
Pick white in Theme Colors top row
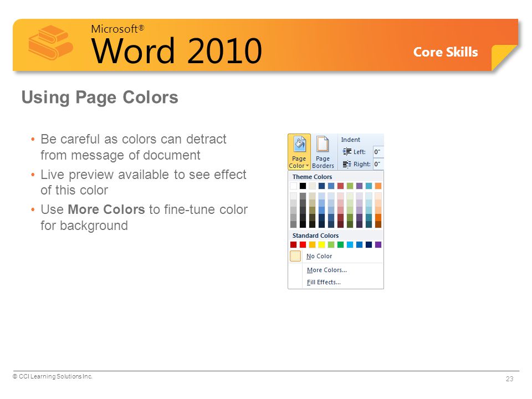click(x=294, y=186)
